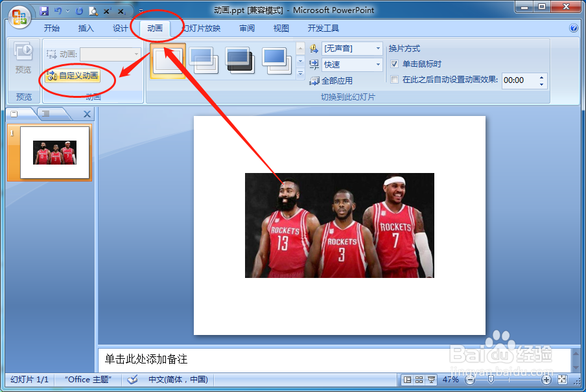The width and height of the screenshot is (586, 392).
Task: Decrease the auto-advance time with down arrow
Action: pos(541,84)
